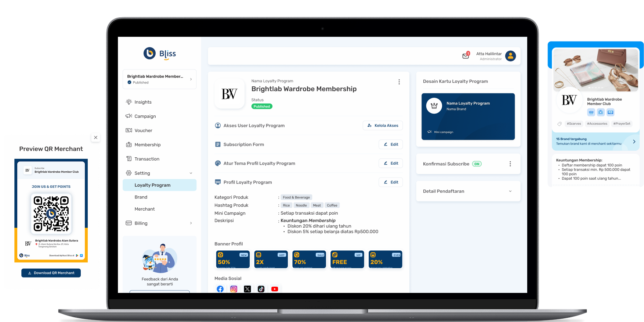This screenshot has height=322, width=644.
Task: Open the Instagram social media icon
Action: (234, 289)
